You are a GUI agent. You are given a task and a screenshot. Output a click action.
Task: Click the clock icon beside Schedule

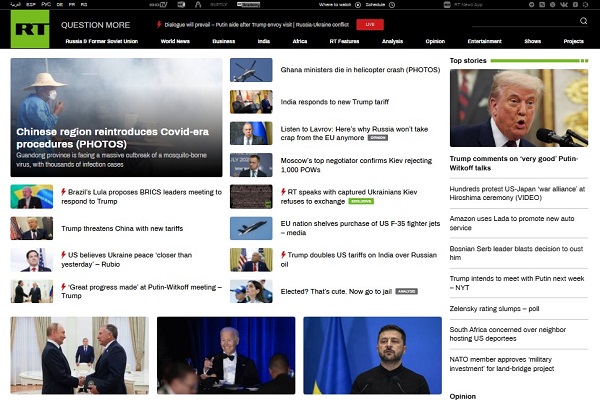click(392, 5)
